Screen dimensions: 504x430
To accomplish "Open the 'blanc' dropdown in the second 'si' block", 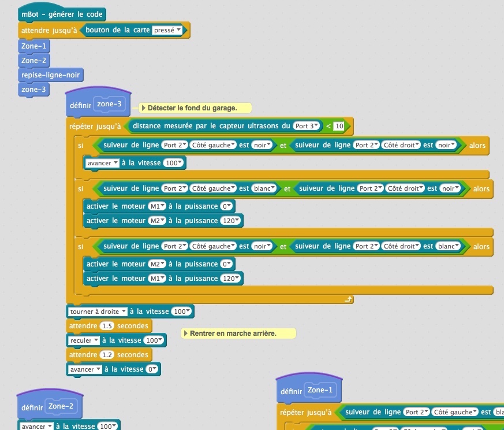I will pos(266,188).
